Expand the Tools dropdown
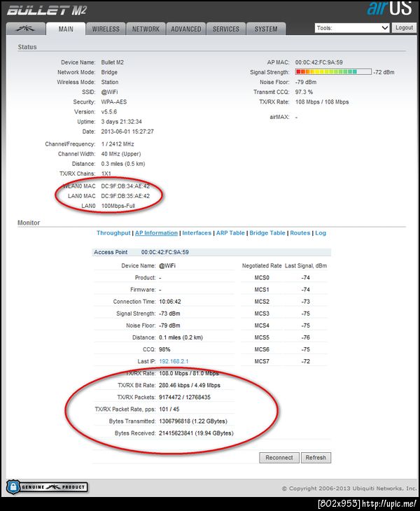 (352, 28)
